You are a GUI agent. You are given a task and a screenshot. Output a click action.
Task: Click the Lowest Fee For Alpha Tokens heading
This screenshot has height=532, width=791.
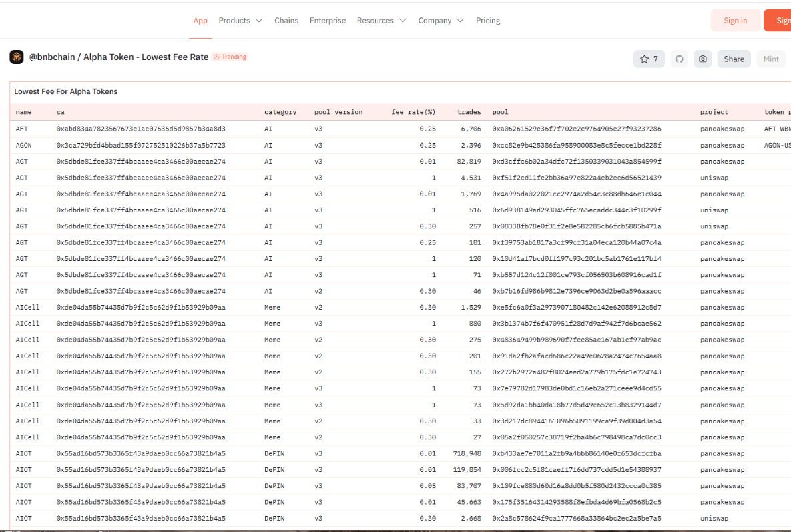click(65, 91)
